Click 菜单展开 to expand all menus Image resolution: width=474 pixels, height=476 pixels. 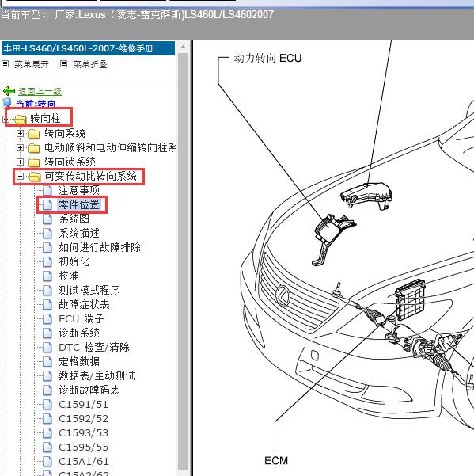point(32,64)
